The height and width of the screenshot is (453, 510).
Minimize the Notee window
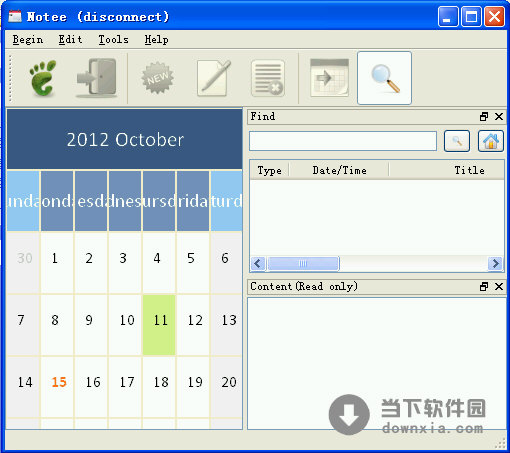[448, 16]
